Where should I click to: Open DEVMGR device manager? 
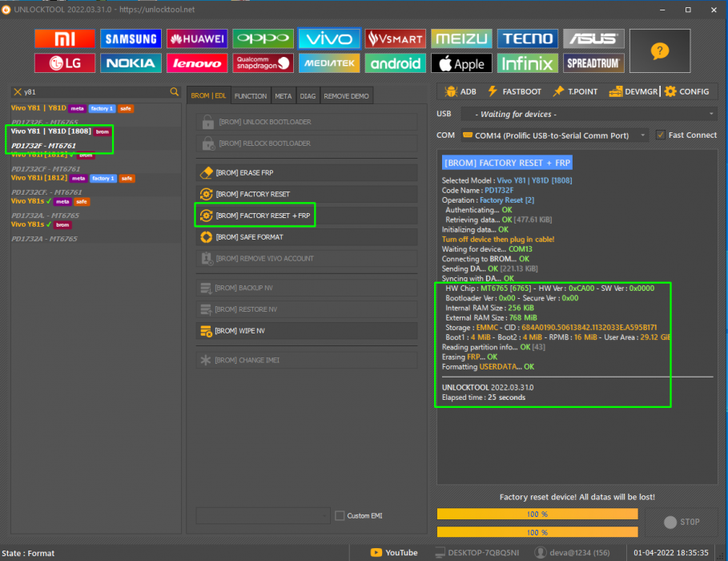(x=633, y=91)
